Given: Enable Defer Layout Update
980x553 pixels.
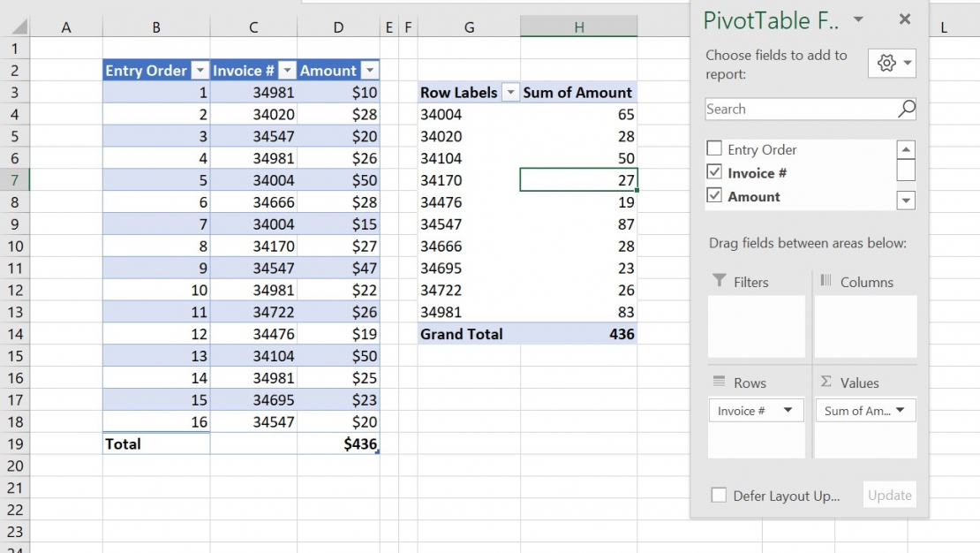Looking at the screenshot, I should tap(718, 496).
